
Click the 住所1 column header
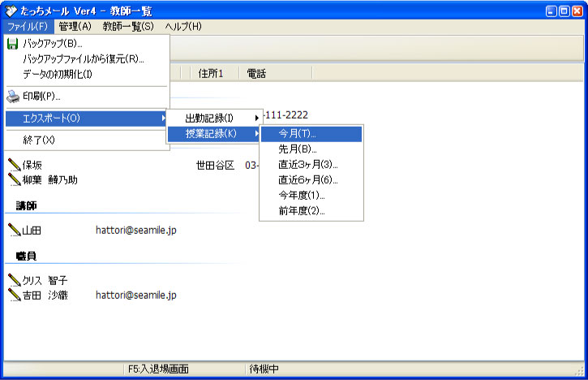214,74
